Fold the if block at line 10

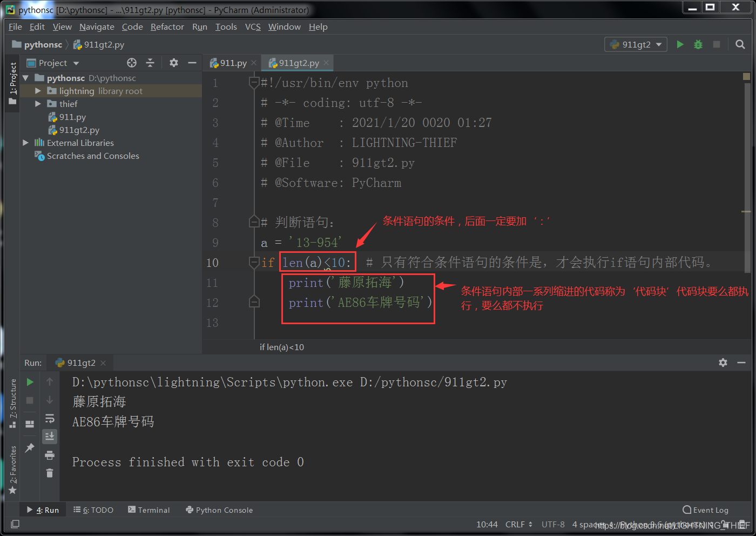(x=254, y=262)
